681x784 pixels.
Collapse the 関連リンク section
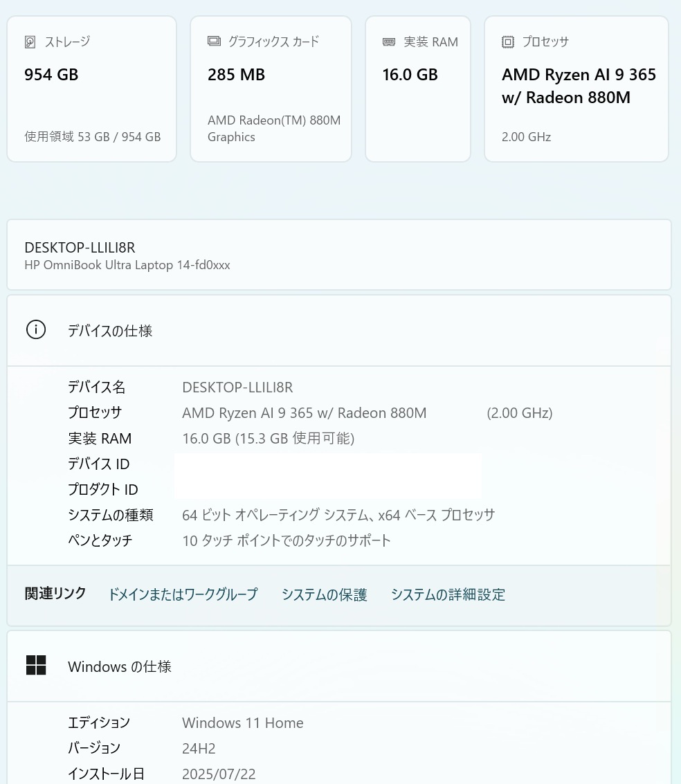[x=55, y=594]
